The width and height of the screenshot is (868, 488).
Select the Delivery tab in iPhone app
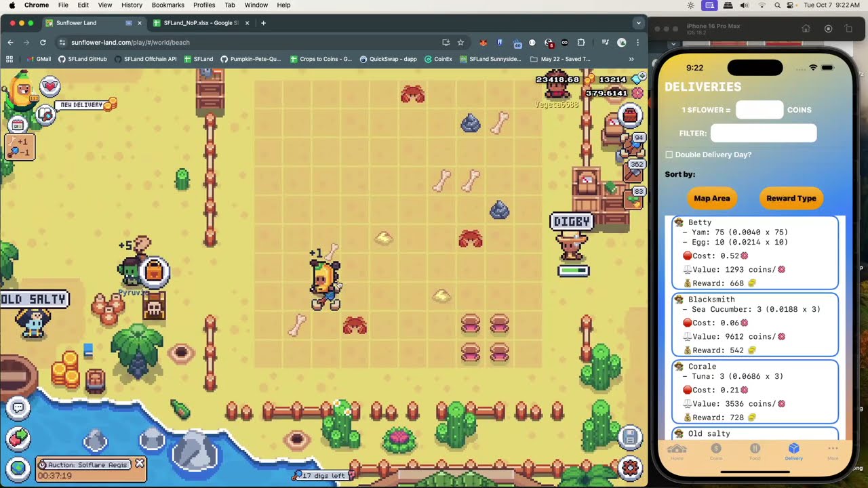(x=793, y=452)
